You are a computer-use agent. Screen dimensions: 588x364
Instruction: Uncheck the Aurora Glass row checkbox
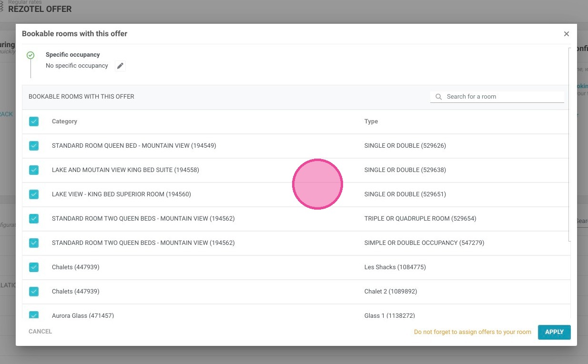coord(34,315)
